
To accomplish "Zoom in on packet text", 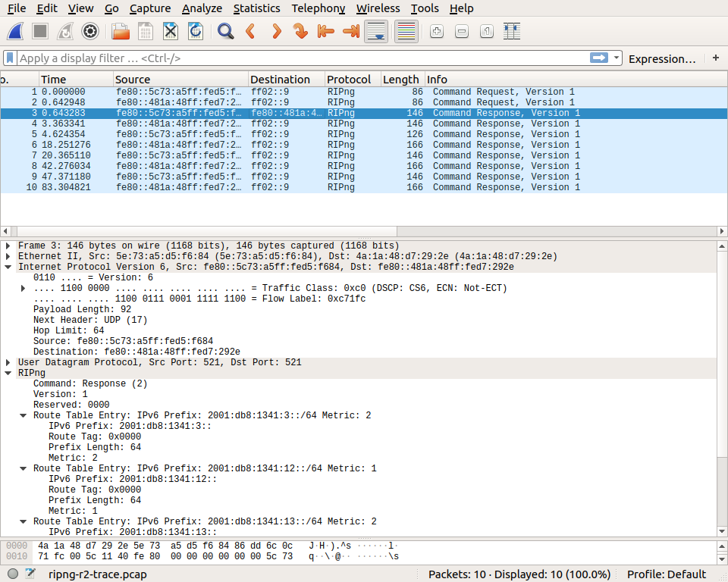I will 437,32.
